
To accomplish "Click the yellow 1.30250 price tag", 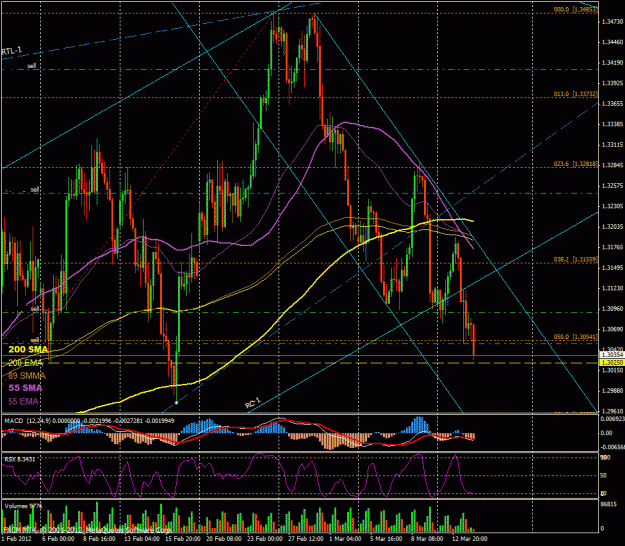I will point(610,362).
